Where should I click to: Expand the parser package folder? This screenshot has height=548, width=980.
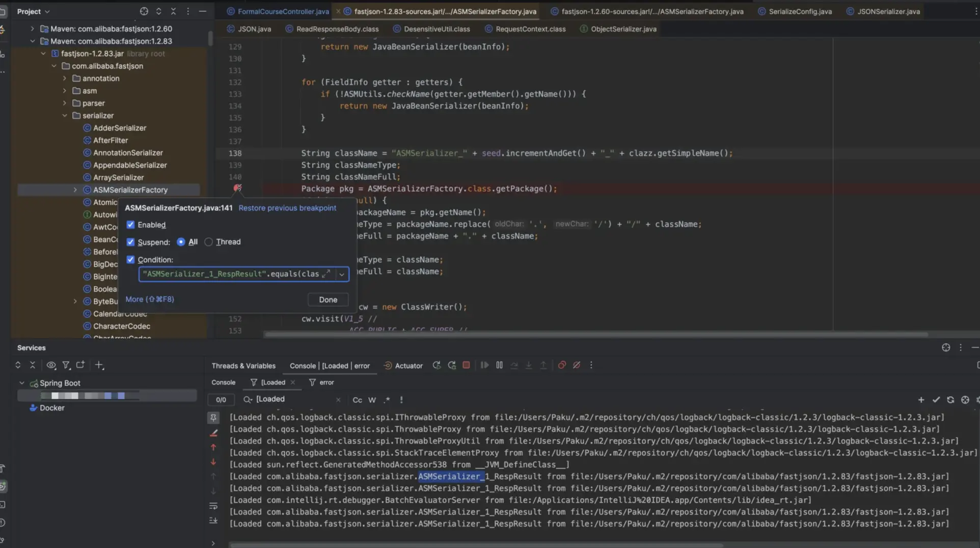[x=65, y=103]
